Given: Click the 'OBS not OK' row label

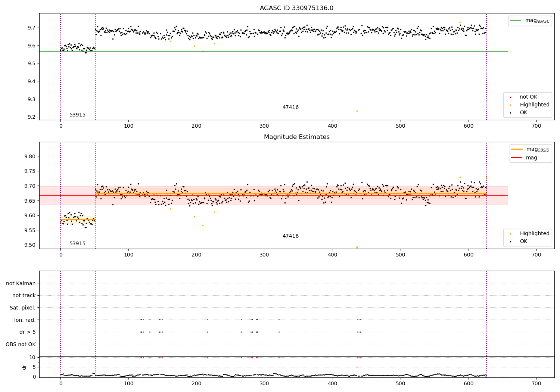Looking at the screenshot, I should (21, 344).
